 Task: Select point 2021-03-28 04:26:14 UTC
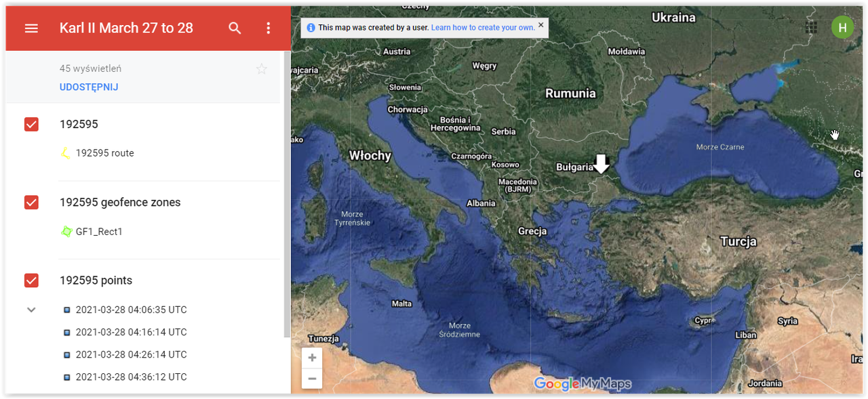click(132, 354)
